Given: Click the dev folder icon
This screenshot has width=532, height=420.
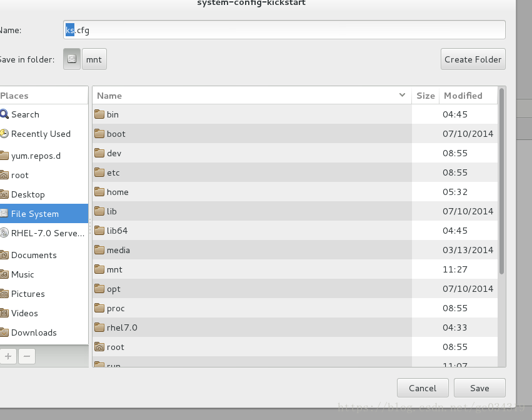Looking at the screenshot, I should click(x=99, y=152).
